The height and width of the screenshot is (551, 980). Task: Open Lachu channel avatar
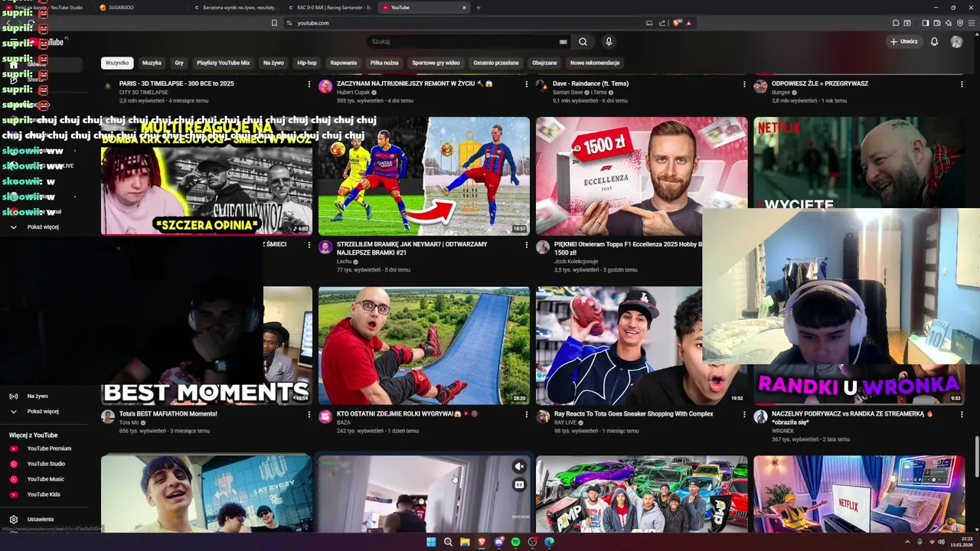pos(325,247)
